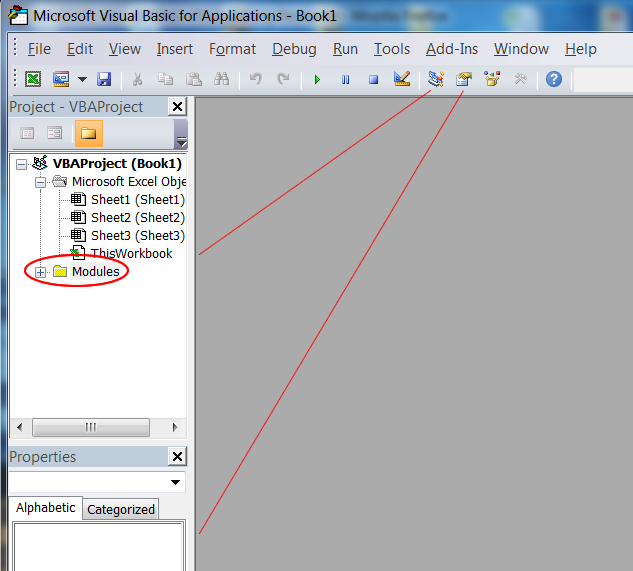Close the Properties pane
This screenshot has width=633, height=571.
pyautogui.click(x=178, y=457)
